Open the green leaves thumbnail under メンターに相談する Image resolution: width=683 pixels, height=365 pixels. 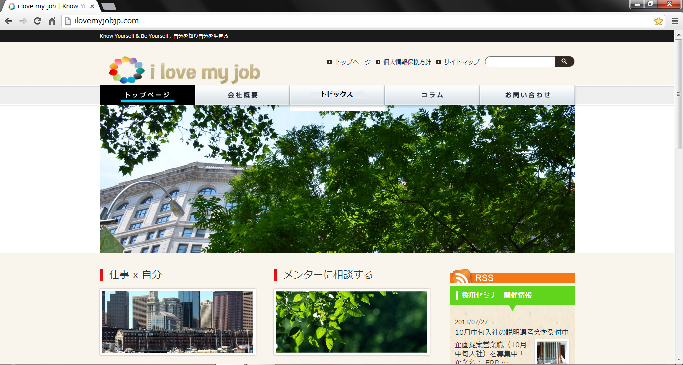point(352,322)
